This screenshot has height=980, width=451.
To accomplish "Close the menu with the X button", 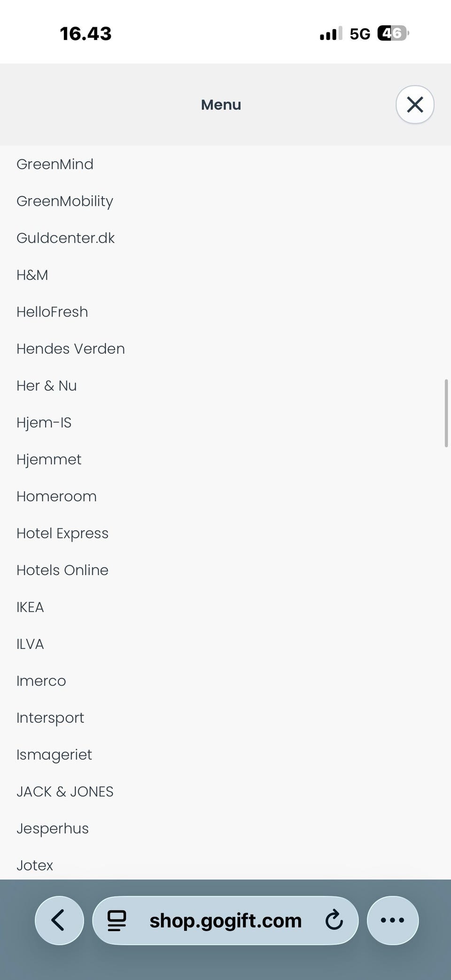I will pyautogui.click(x=415, y=104).
